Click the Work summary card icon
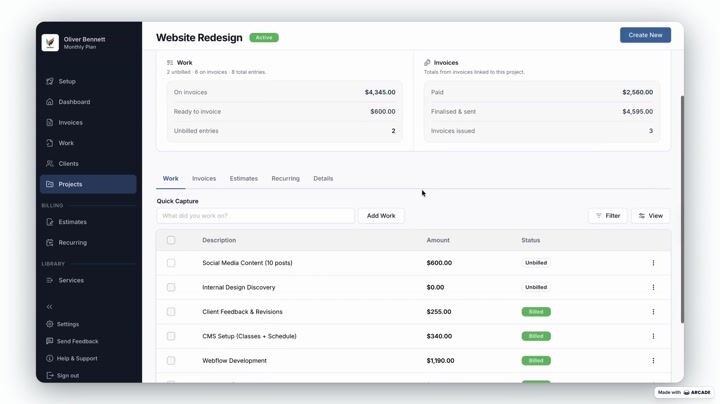Viewport: 720px width, 404px height. 170,62
